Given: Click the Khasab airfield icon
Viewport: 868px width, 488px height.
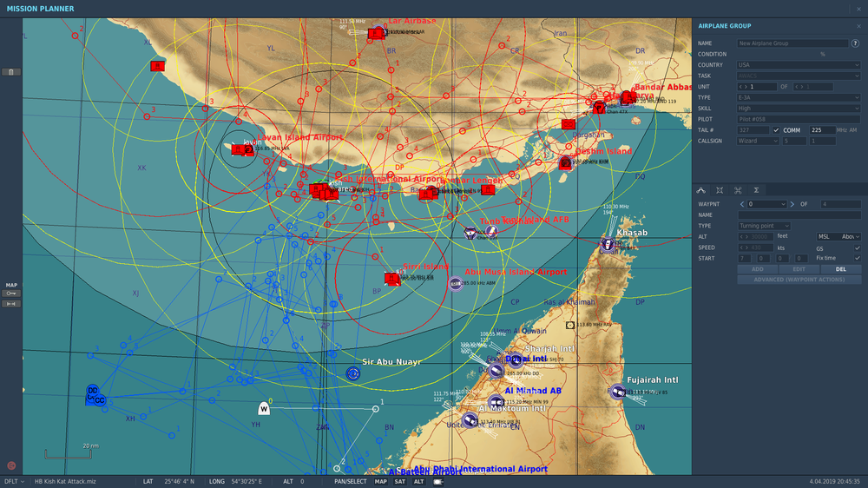Looking at the screenshot, I should click(x=608, y=244).
